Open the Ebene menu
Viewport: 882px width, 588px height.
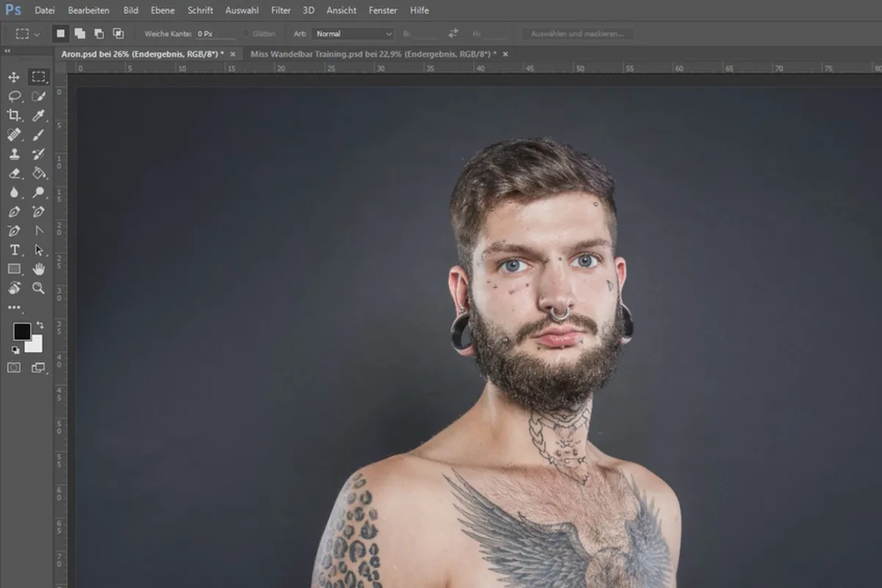[x=162, y=10]
